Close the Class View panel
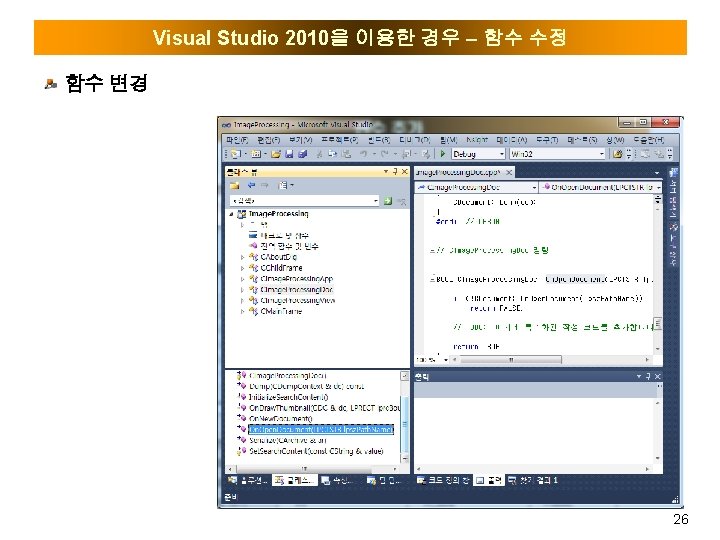Screen dimensions: 720x540 [x=404, y=172]
